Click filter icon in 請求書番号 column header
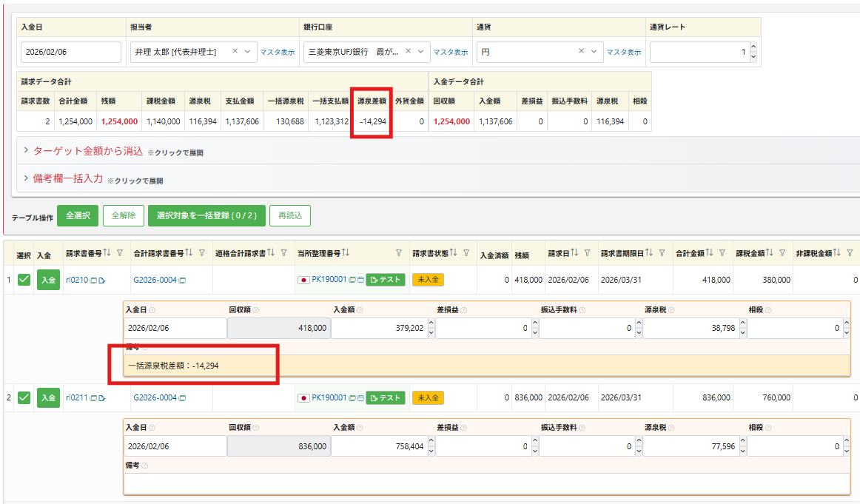Viewport: 860px width, 504px height. pos(120,253)
